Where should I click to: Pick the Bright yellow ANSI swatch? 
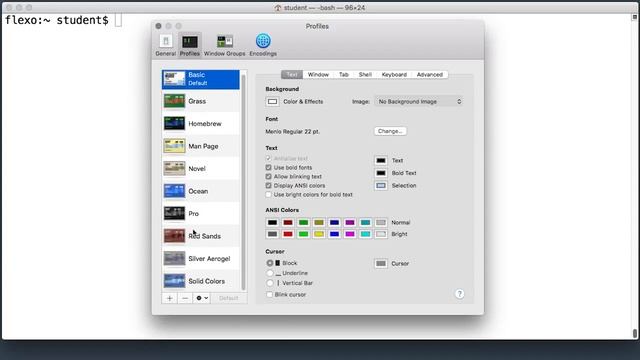tap(319, 234)
